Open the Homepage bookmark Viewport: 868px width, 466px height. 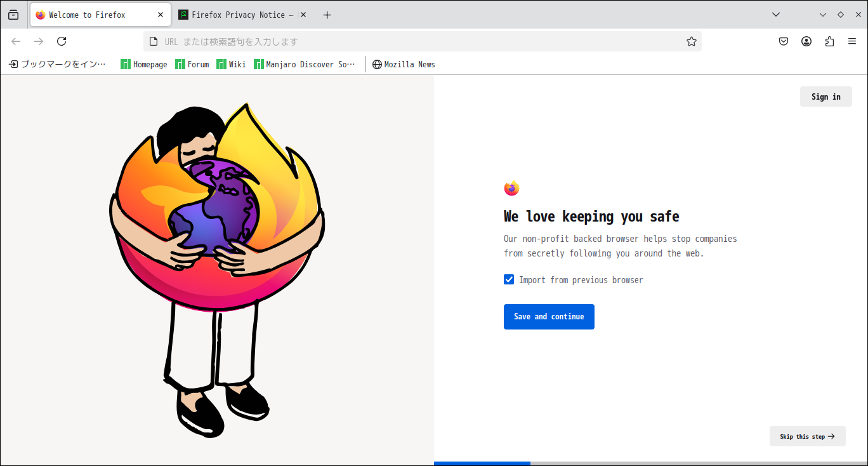(x=144, y=64)
